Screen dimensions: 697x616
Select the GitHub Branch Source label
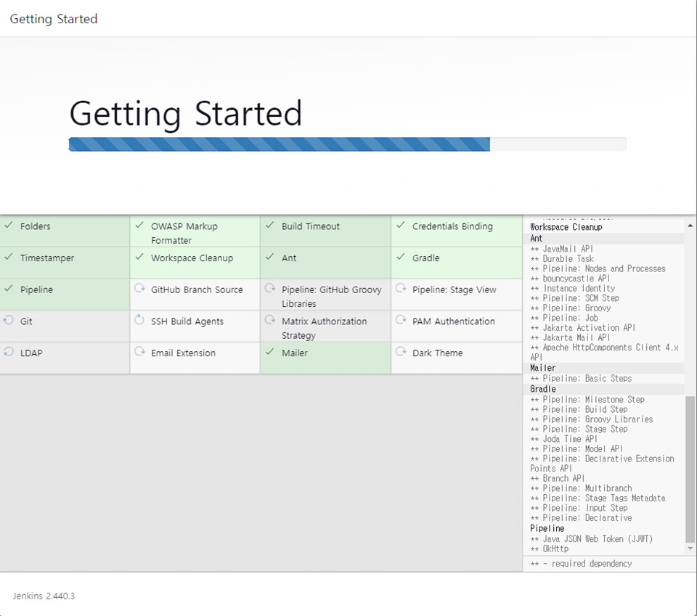(197, 289)
